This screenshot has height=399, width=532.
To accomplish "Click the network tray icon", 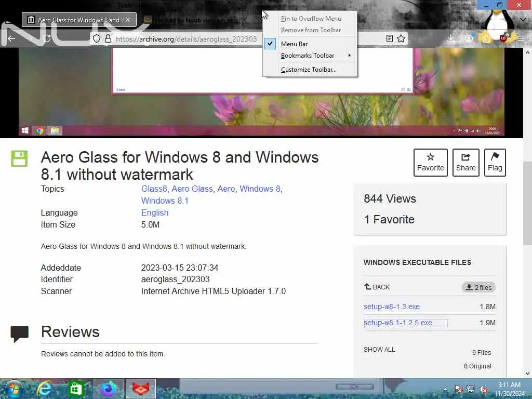I will point(471,390).
